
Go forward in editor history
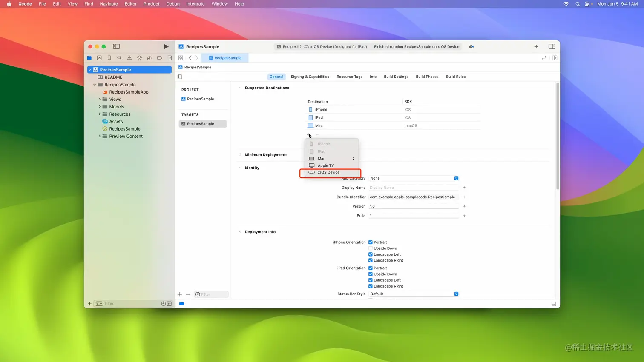tap(197, 58)
